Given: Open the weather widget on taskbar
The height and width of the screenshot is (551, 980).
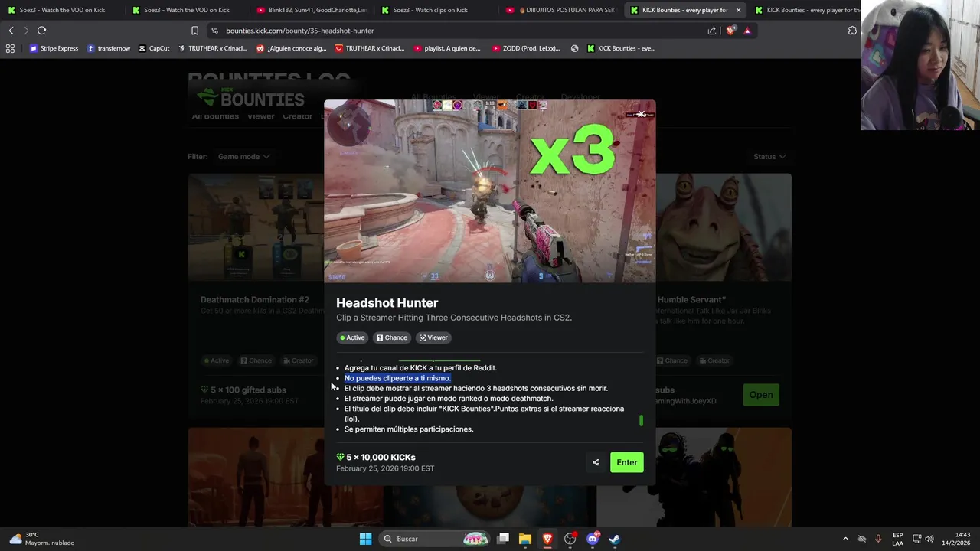Looking at the screenshot, I should 42,539.
